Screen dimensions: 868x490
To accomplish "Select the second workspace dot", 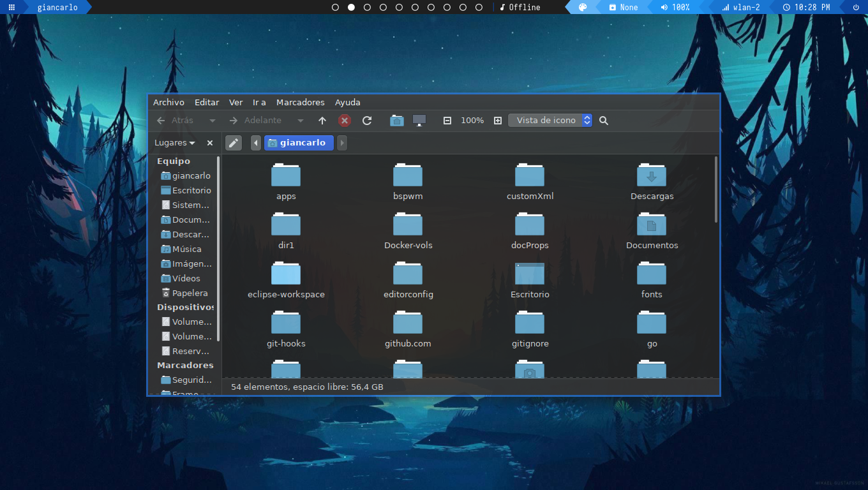I will pos(351,7).
